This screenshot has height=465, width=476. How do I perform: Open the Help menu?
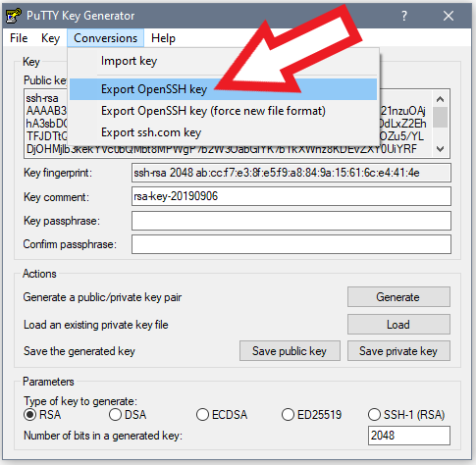(x=163, y=38)
